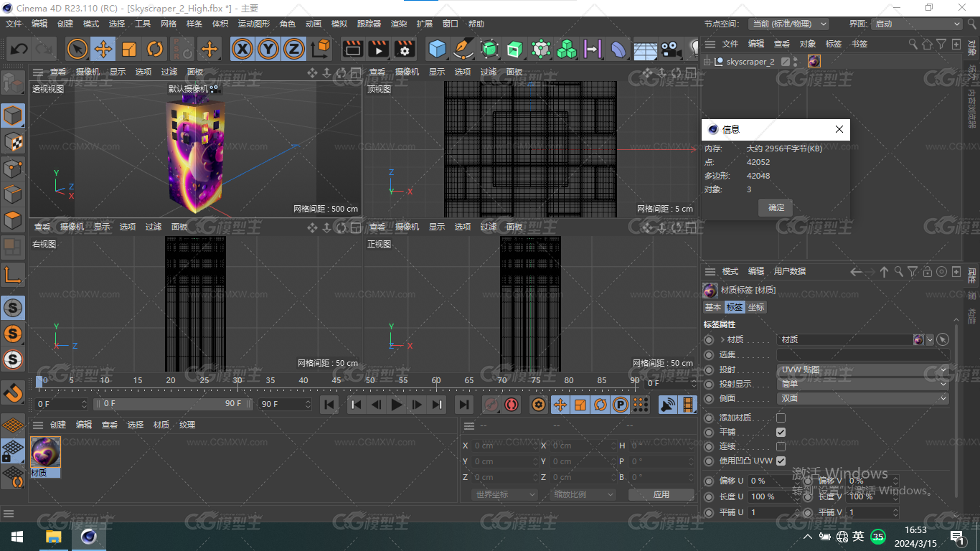The image size is (980, 551).
Task: Toggle the Z axis lock
Action: (293, 49)
